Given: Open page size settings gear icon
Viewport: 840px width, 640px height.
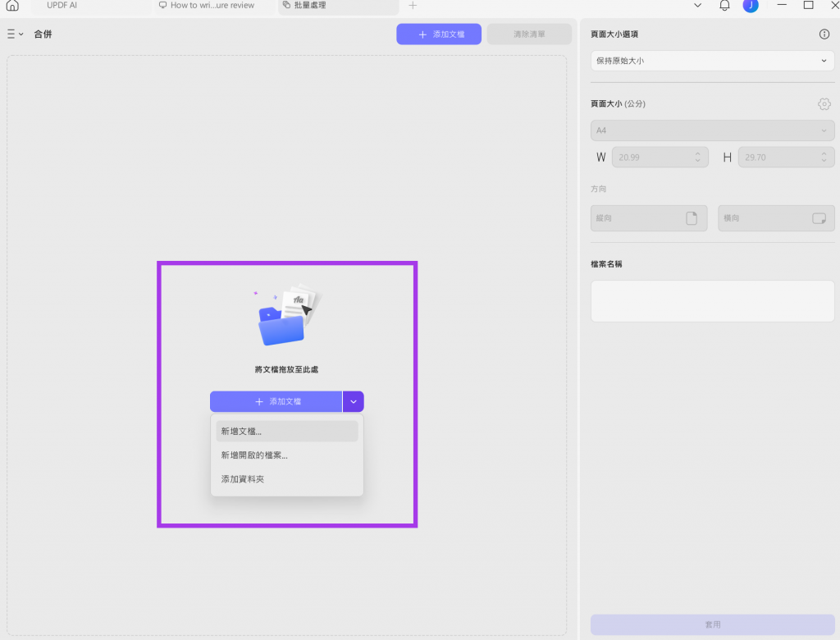Looking at the screenshot, I should [824, 104].
